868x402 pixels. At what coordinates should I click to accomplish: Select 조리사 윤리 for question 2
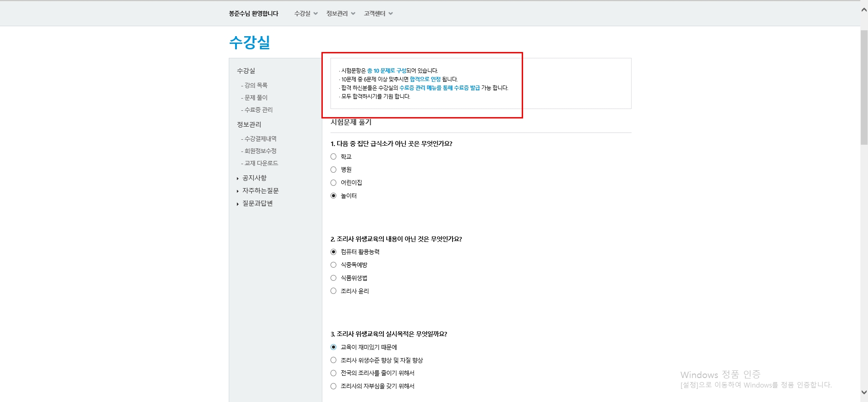coord(334,291)
